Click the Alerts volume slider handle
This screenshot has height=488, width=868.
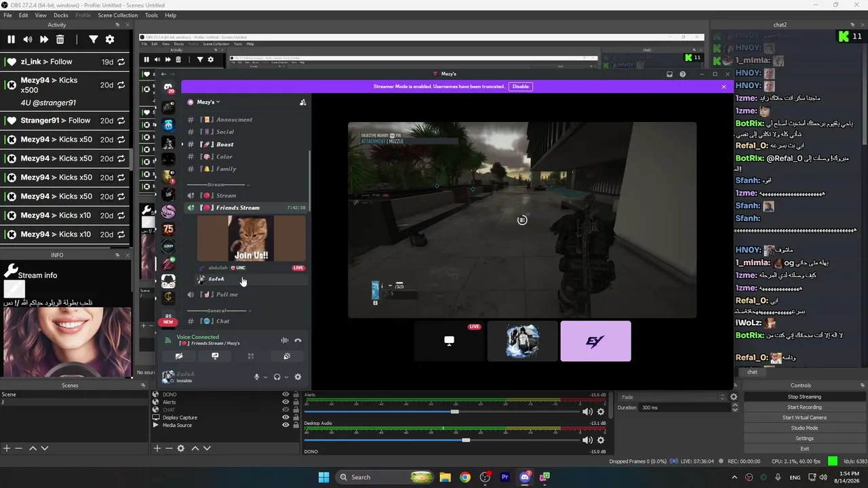point(454,411)
